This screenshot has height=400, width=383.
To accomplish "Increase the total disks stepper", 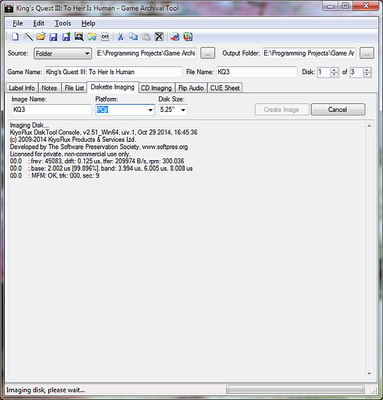I will click(x=367, y=70).
